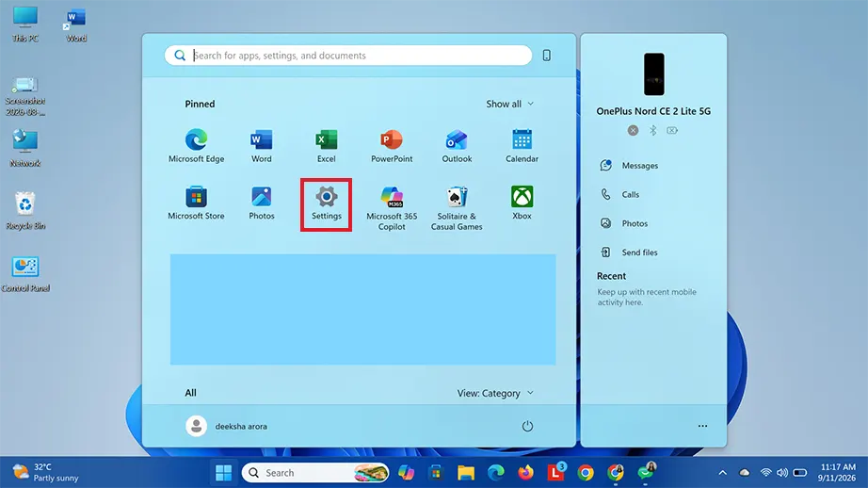Click the phone battery status icon
Screen dimensions: 868x488
point(672,130)
